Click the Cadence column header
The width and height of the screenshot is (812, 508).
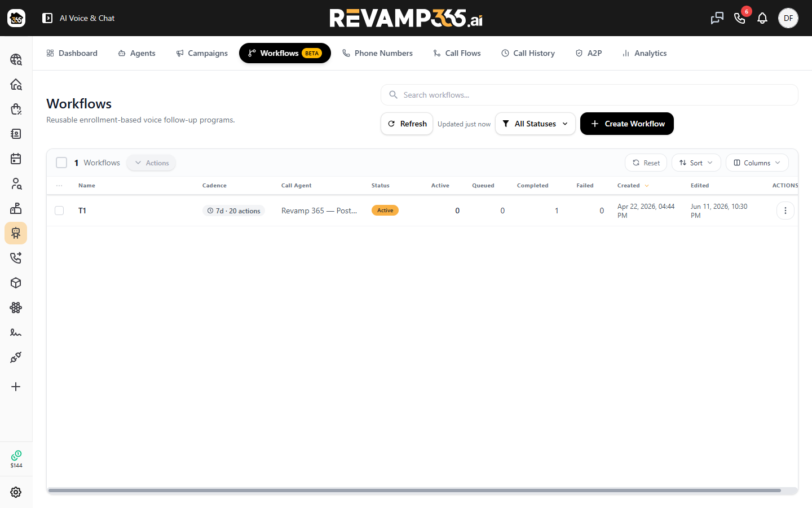point(214,186)
